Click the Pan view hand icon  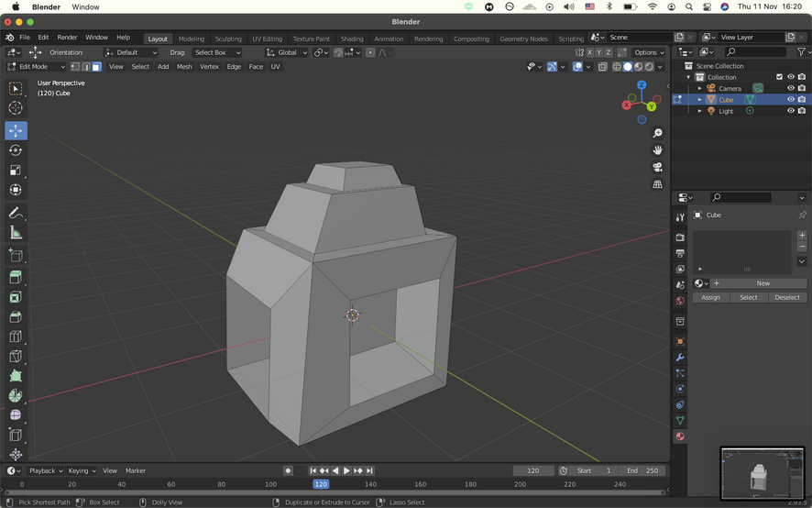(657, 150)
